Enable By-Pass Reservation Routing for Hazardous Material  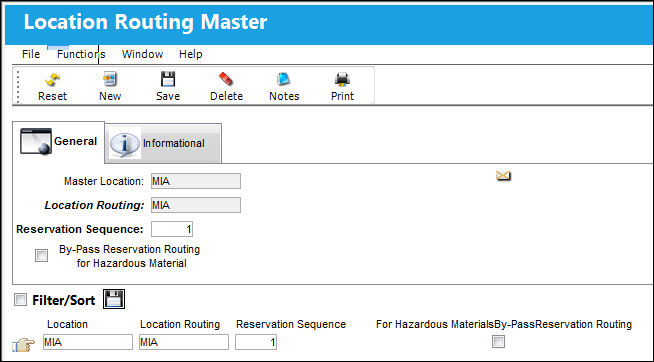click(41, 256)
